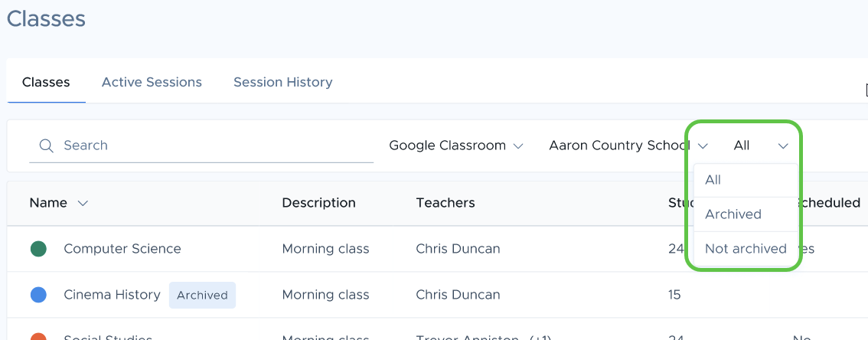
Task: Click the Teachers column header
Action: tap(445, 203)
